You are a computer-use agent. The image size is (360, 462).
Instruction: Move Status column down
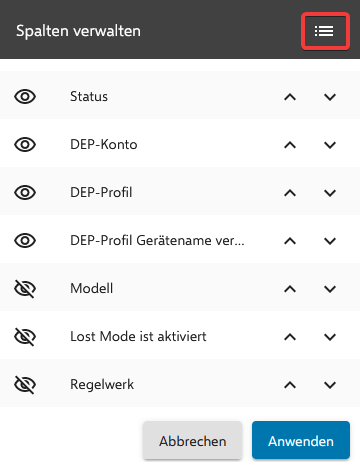click(330, 97)
